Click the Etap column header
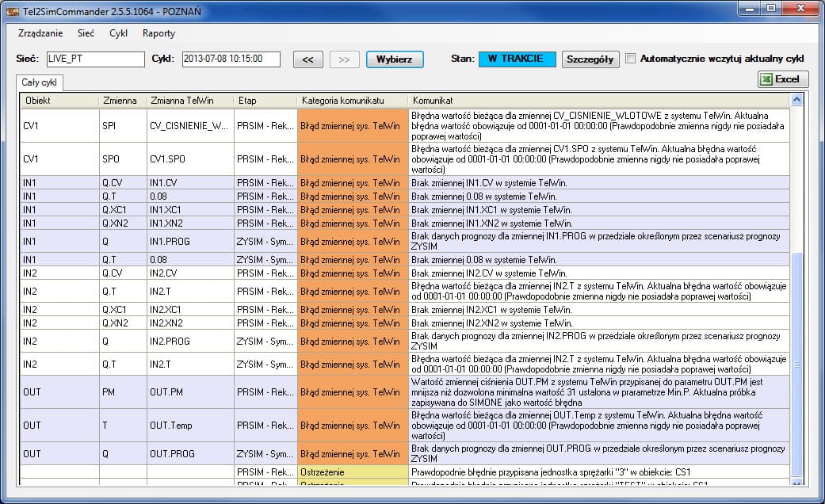 coord(265,101)
